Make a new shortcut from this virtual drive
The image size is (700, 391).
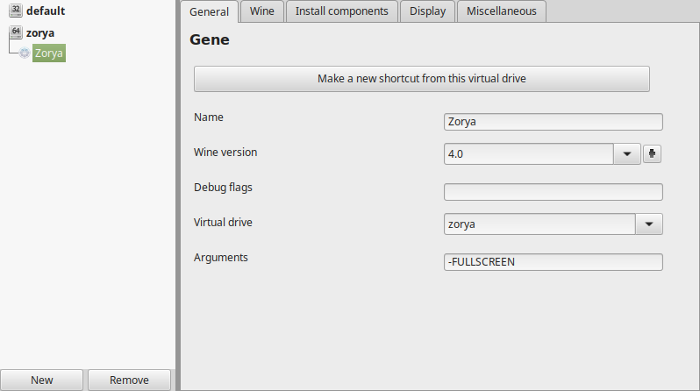(422, 79)
